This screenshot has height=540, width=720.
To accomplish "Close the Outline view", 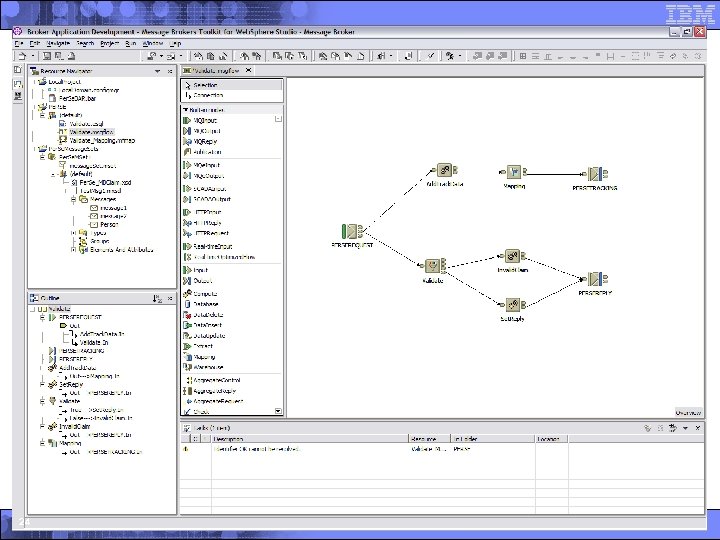I will 170,298.
